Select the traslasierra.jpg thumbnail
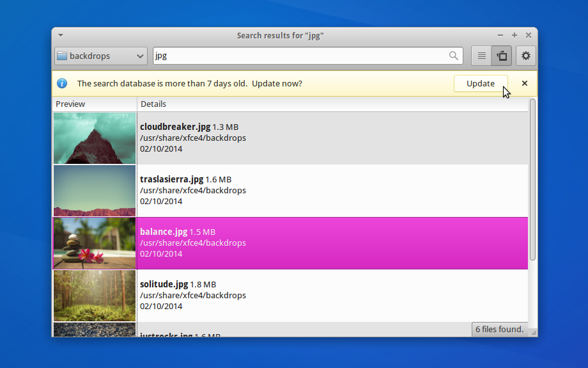Image resolution: width=588 pixels, height=368 pixels. click(x=95, y=191)
